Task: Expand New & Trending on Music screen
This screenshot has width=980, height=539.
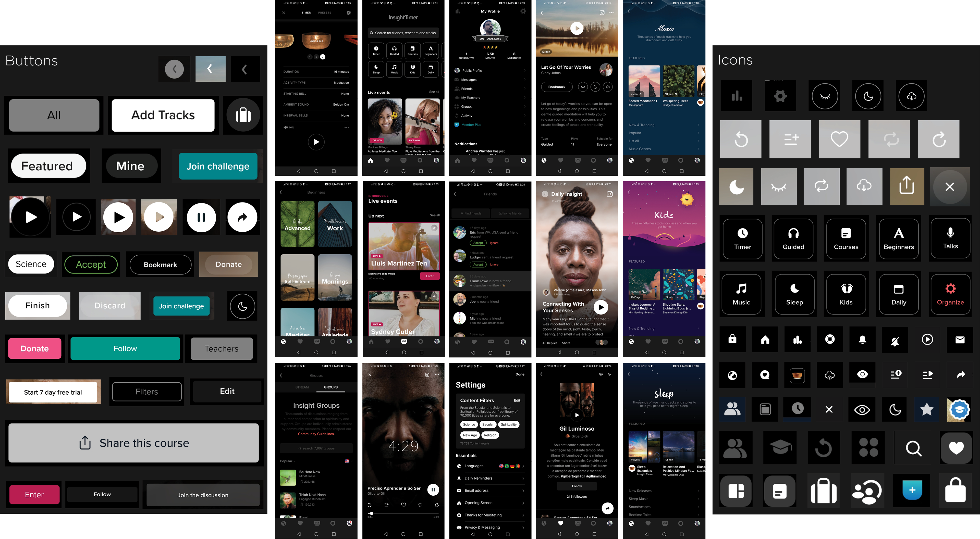Action: coord(664,125)
